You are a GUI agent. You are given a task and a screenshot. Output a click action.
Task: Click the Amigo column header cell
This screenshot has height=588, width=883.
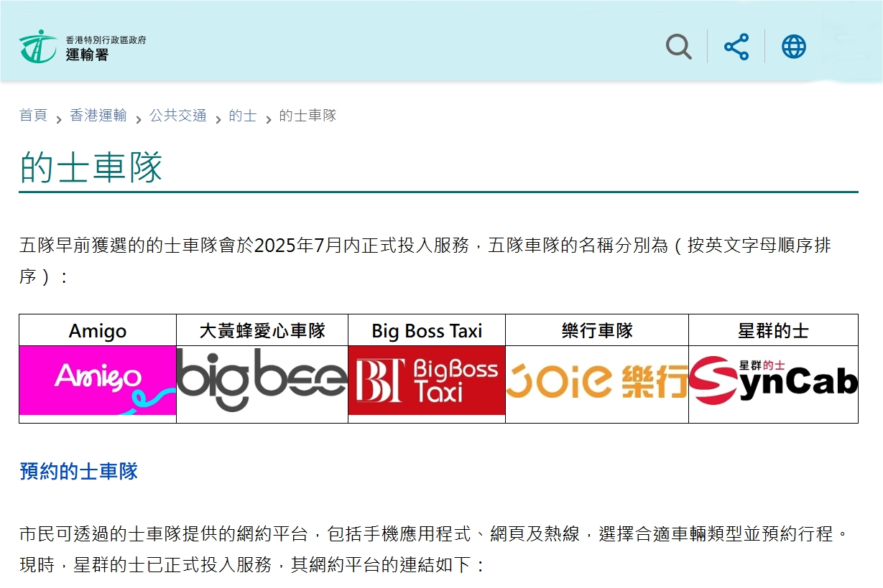pos(98,331)
